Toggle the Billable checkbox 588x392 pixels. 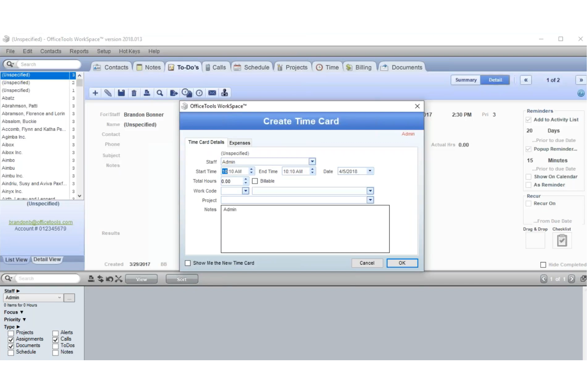click(255, 181)
